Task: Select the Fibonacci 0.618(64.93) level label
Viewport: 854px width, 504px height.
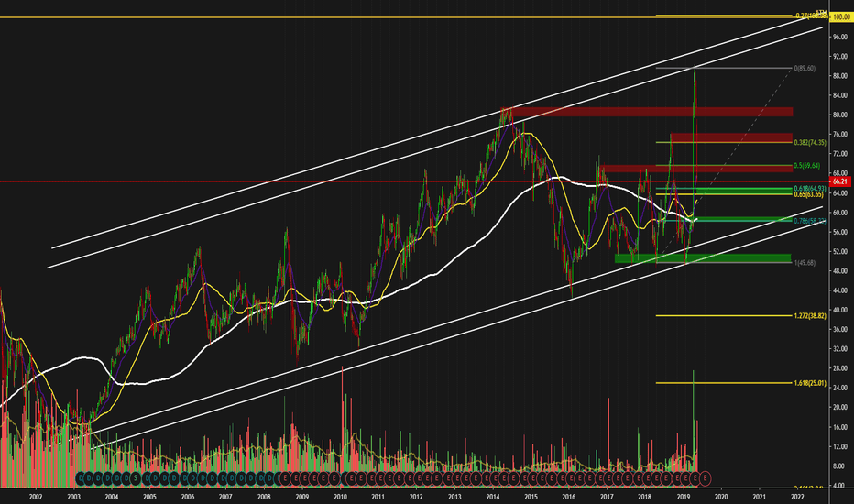Action: [810, 189]
